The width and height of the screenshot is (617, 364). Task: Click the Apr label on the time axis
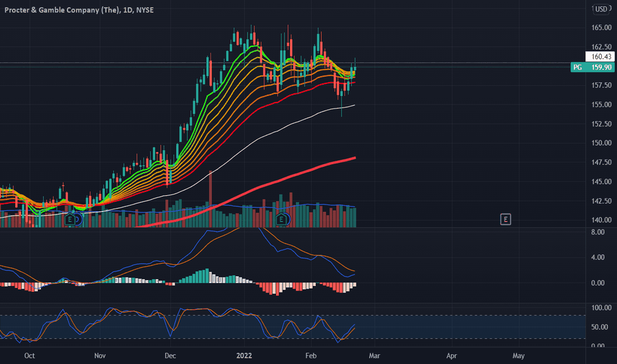pyautogui.click(x=451, y=356)
